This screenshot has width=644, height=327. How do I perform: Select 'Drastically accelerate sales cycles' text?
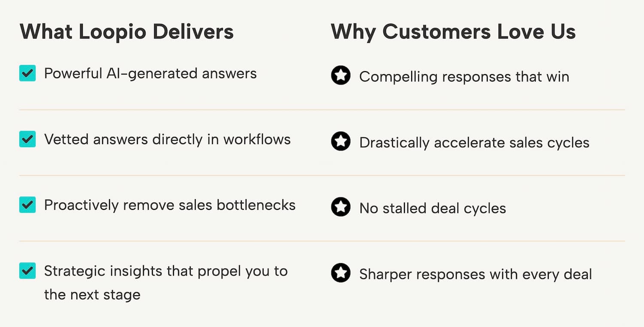tap(474, 142)
